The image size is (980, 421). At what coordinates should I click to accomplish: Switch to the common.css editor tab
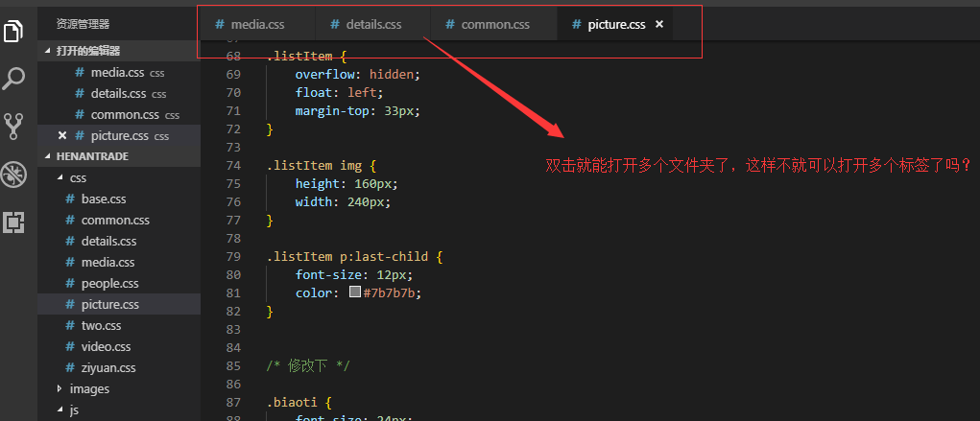click(x=494, y=24)
